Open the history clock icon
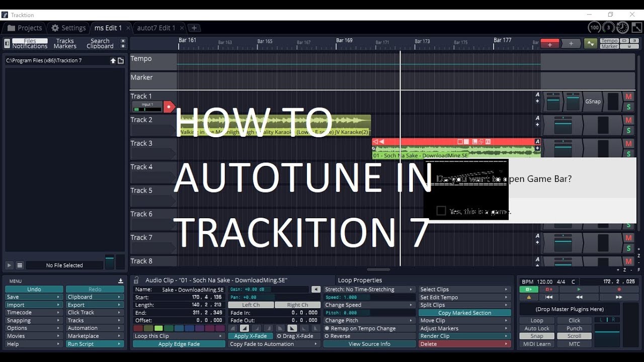 tap(623, 28)
